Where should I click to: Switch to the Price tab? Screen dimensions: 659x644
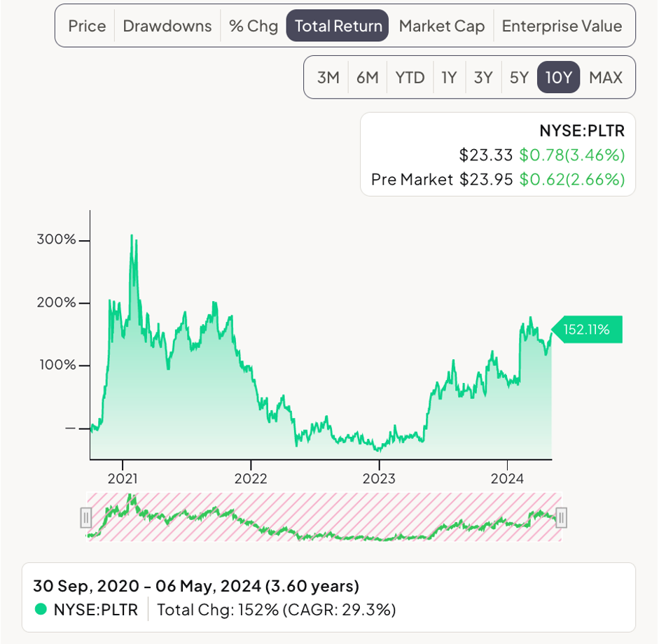tap(87, 26)
